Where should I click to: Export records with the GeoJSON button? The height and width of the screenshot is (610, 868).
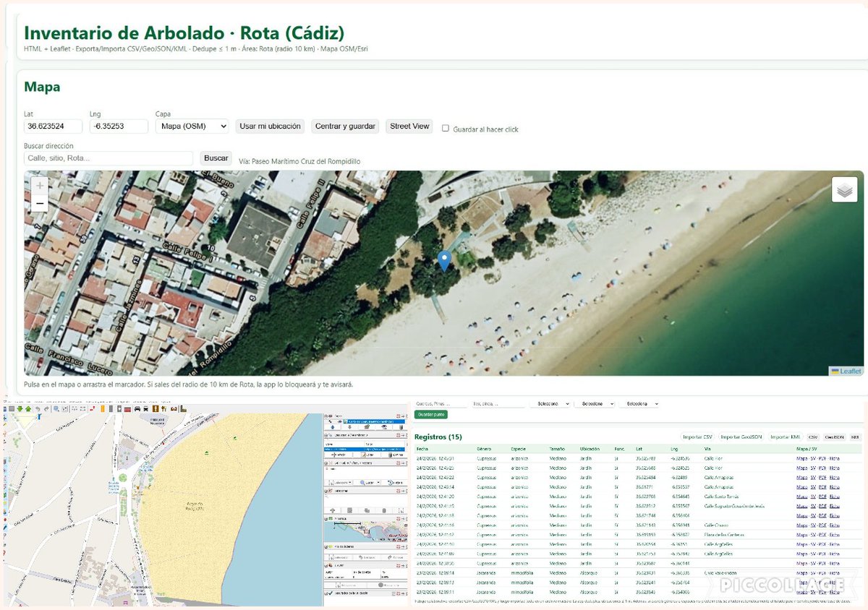(834, 437)
